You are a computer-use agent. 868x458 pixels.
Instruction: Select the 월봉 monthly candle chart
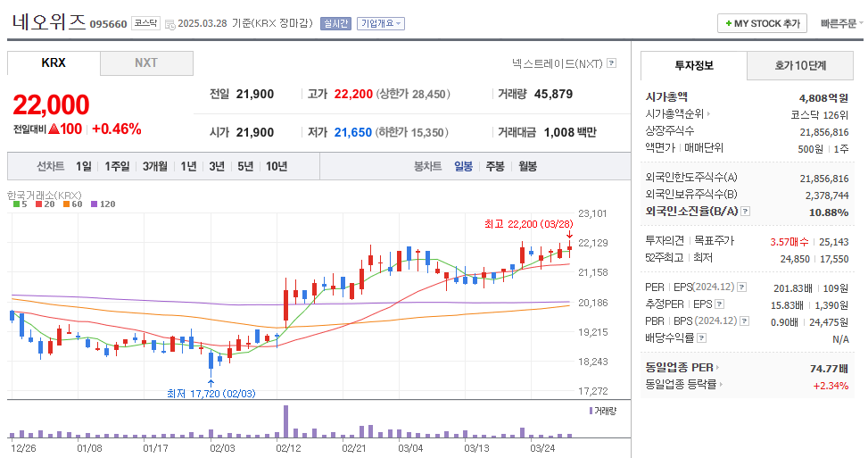pyautogui.click(x=527, y=166)
